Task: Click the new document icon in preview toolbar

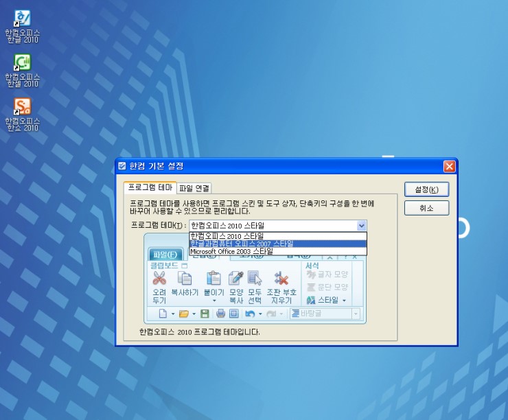Action: pos(163,314)
